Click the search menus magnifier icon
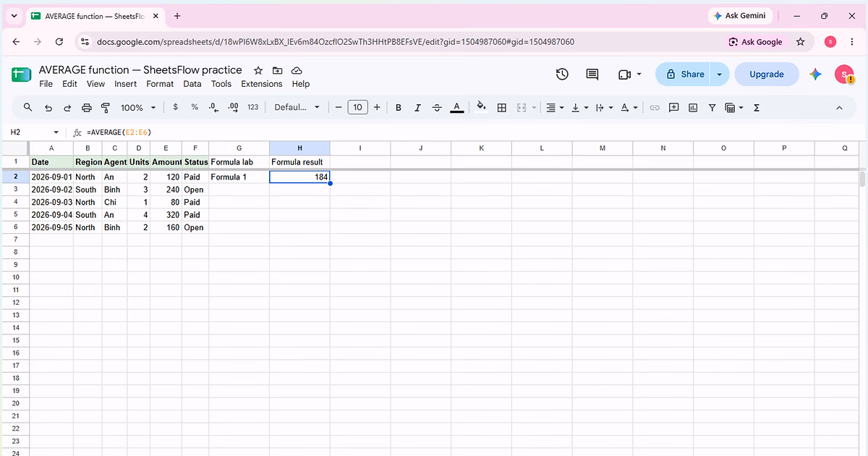Viewport: 868px width, 456px height. (x=28, y=107)
